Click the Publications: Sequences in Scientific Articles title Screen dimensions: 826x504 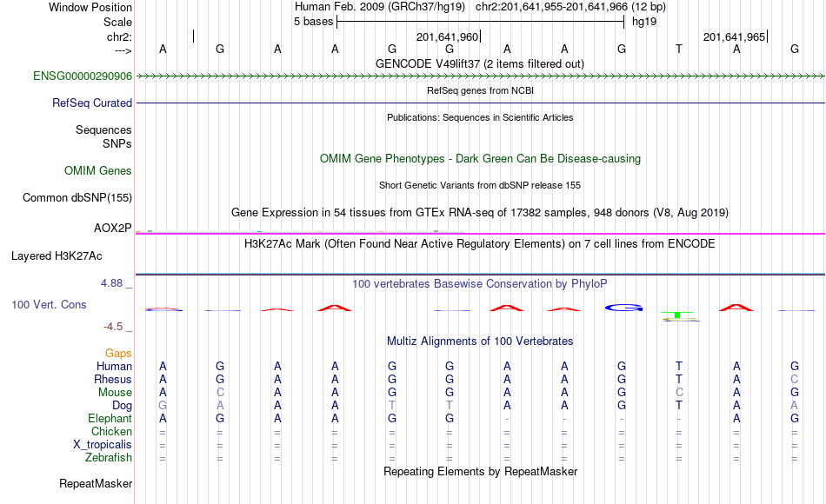480,117
